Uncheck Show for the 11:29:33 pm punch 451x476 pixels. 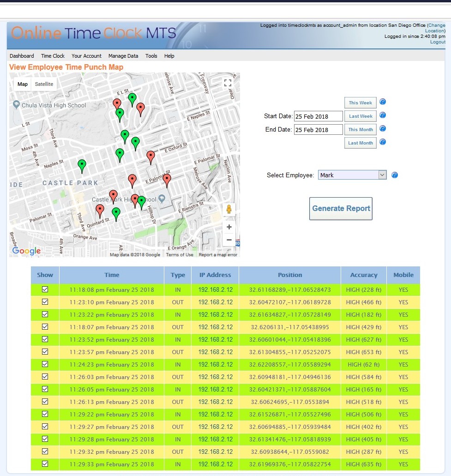coord(45,464)
